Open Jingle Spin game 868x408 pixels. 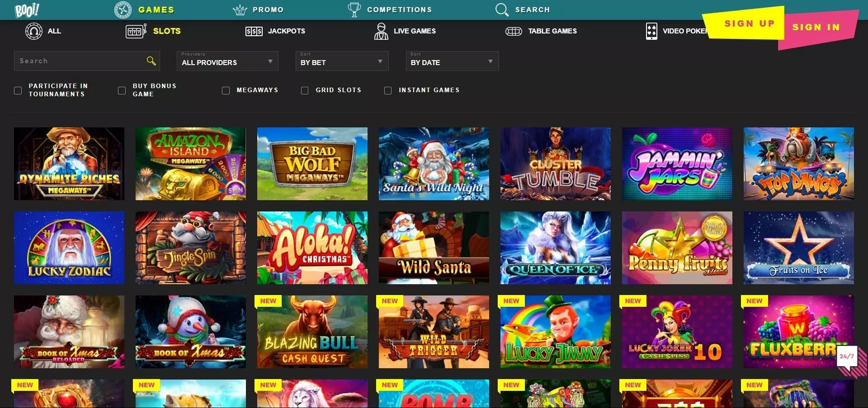coord(191,248)
